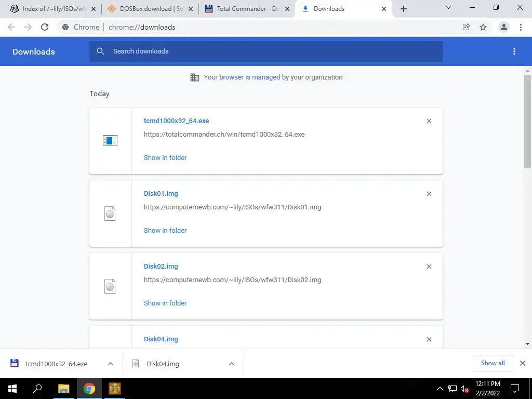Image resolution: width=532 pixels, height=399 pixels.
Task: Remove Disk04.img from the downloads list
Action: 429,339
